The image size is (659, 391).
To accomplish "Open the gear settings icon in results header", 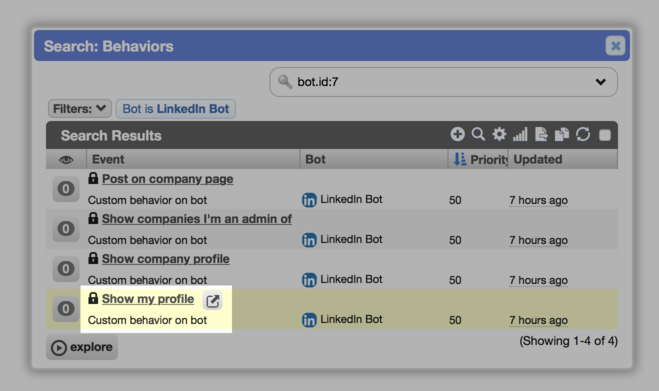I will click(x=499, y=135).
